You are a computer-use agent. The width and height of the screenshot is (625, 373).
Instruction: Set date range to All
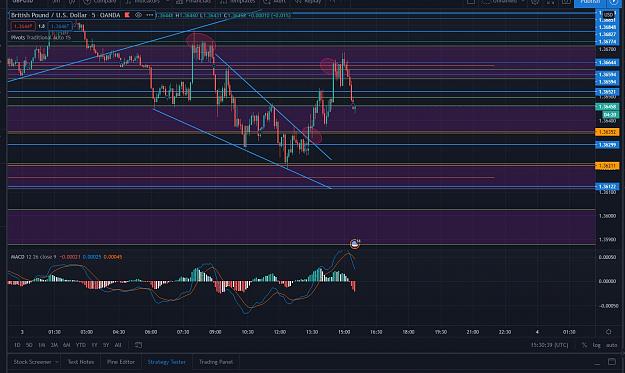tap(118, 345)
